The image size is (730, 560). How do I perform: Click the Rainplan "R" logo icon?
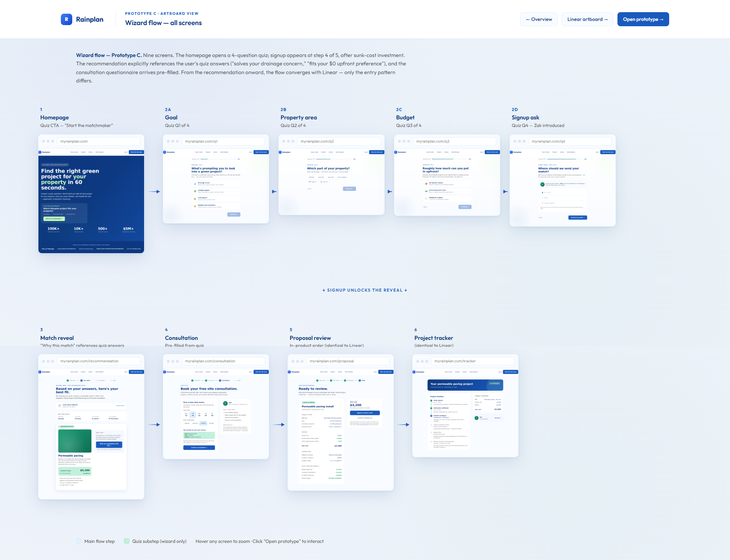(67, 19)
